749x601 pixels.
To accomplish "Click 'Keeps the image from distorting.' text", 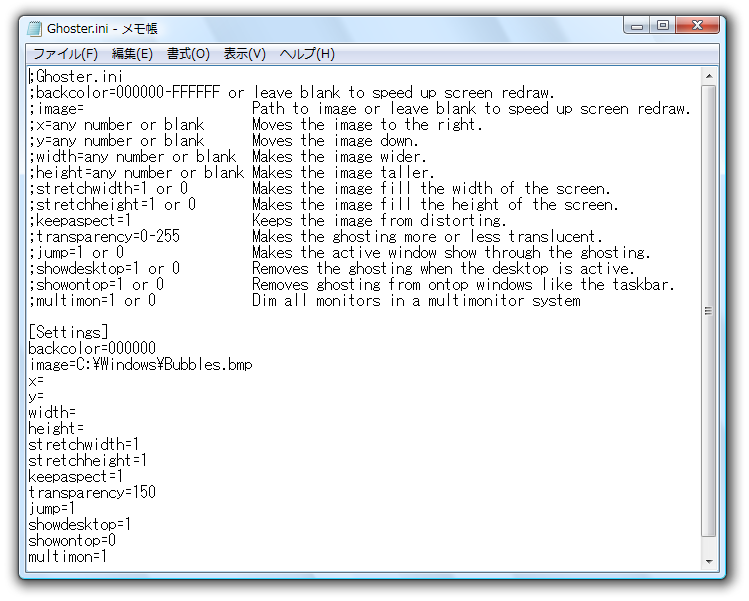I will point(379,220).
